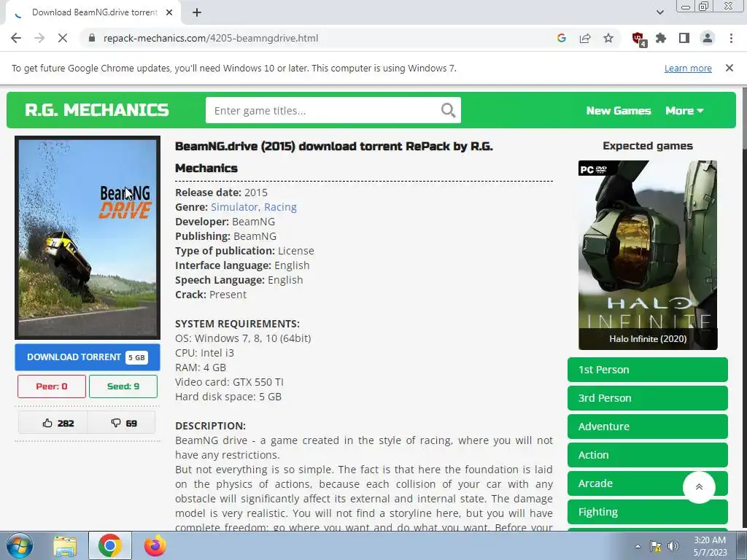Like the game with thumbs up

[53, 423]
